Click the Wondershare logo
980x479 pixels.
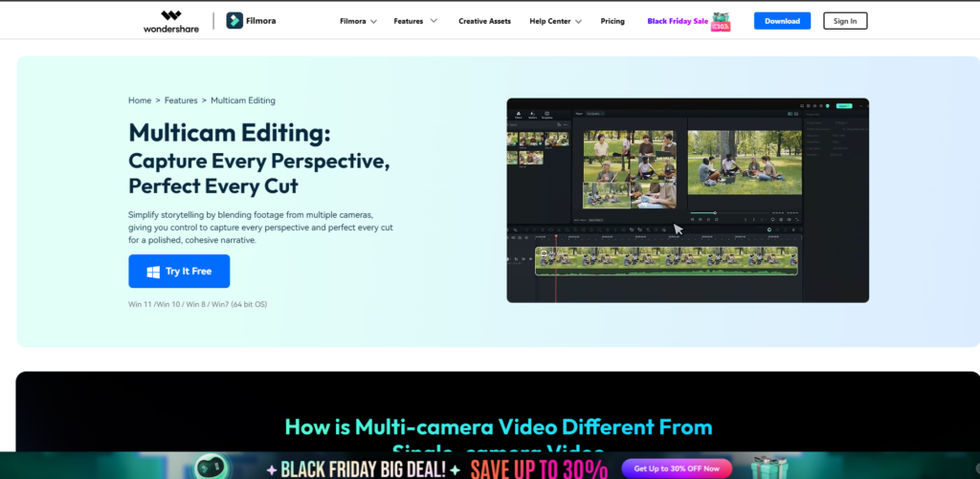tap(171, 21)
